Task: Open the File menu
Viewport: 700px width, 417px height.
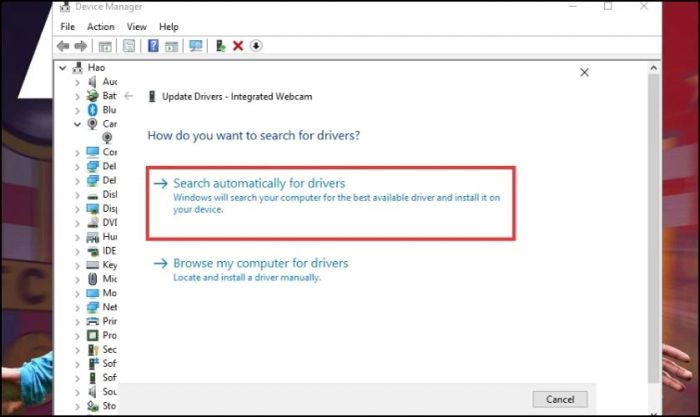Action: [x=67, y=27]
